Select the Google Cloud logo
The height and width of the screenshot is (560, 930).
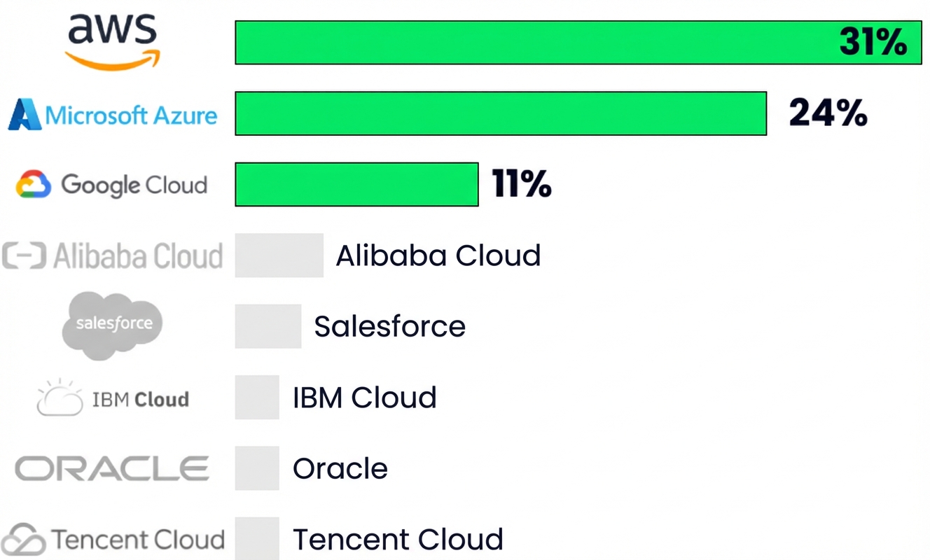(112, 185)
